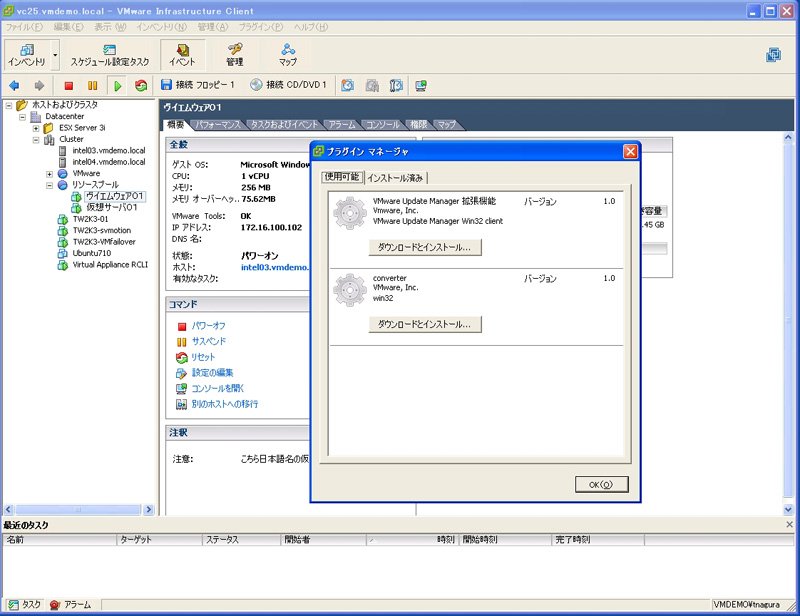This screenshot has width=800, height=616.
Task: Switch to the インストール済み tab
Action: point(395,178)
